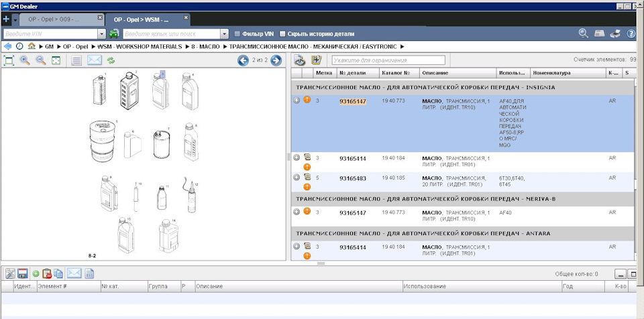Expand first 93165147 row under INSIGNIA
The height and width of the screenshot is (319, 644).
(297, 100)
